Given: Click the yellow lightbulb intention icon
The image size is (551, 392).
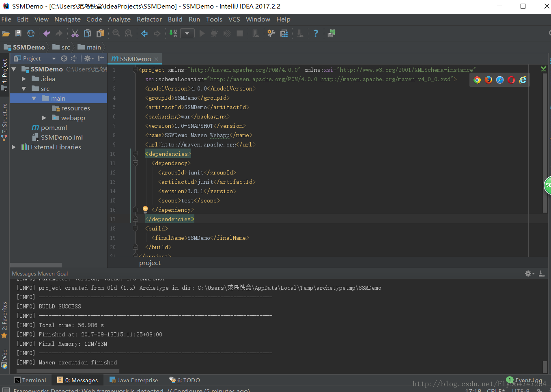Looking at the screenshot, I should [x=145, y=209].
